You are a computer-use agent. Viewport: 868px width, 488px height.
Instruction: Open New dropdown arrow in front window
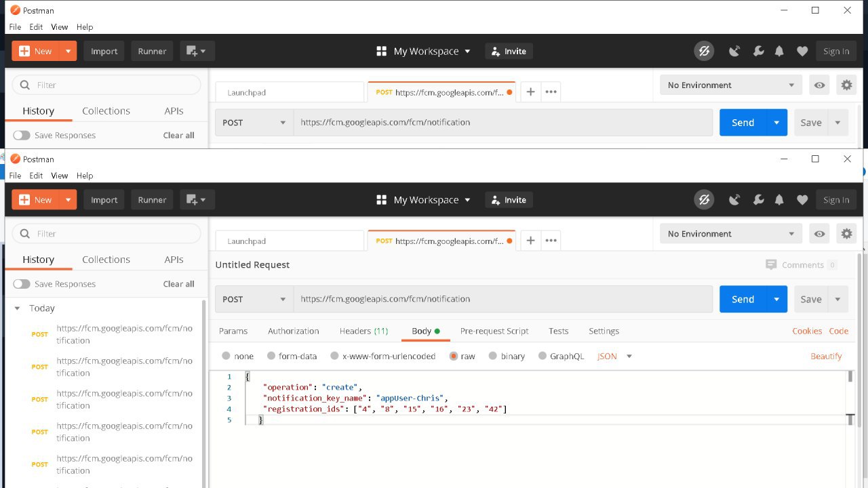(68, 200)
